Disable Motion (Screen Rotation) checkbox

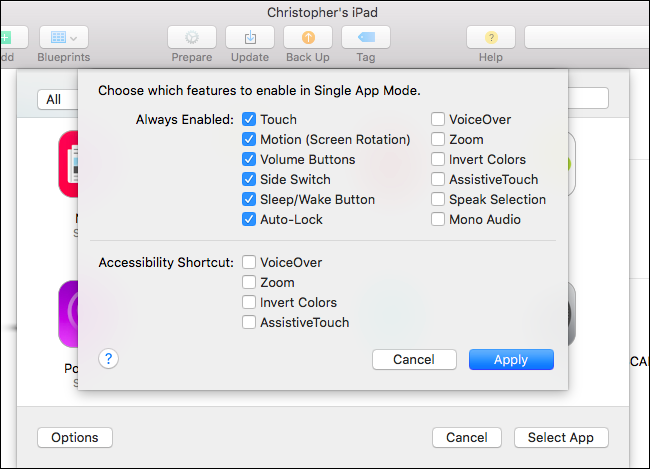point(249,140)
